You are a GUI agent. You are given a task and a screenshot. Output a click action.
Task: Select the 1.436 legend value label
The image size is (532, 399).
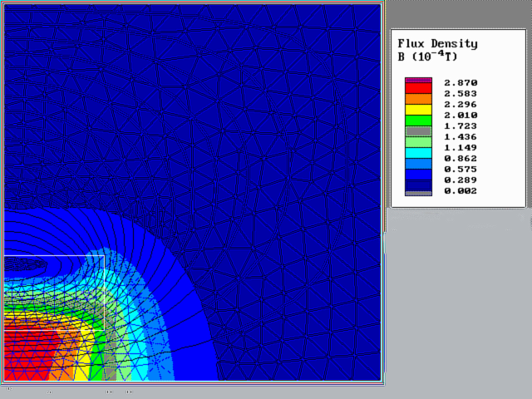tap(461, 136)
